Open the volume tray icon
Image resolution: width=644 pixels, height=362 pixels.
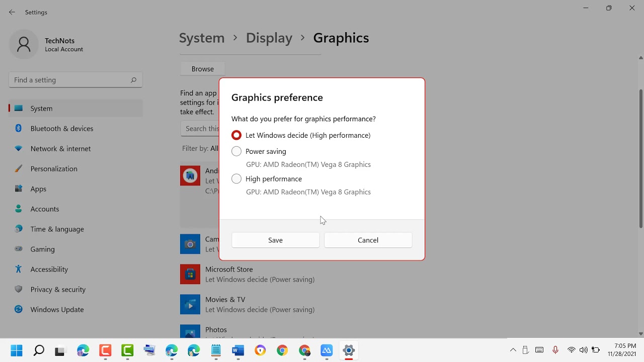point(584,350)
